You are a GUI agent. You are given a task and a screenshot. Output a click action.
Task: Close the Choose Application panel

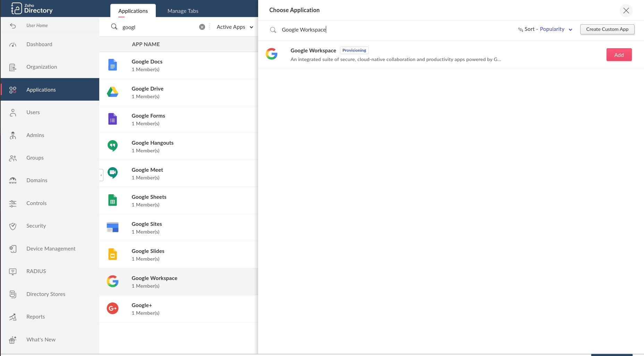626,10
